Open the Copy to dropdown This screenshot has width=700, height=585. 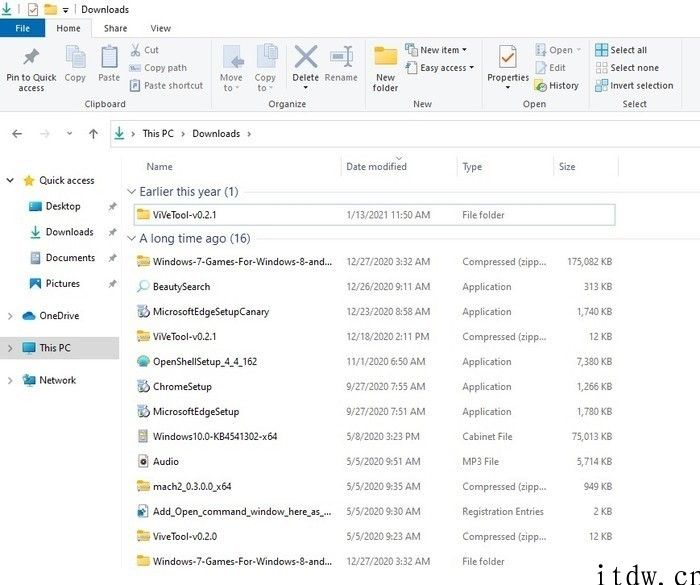click(x=265, y=83)
